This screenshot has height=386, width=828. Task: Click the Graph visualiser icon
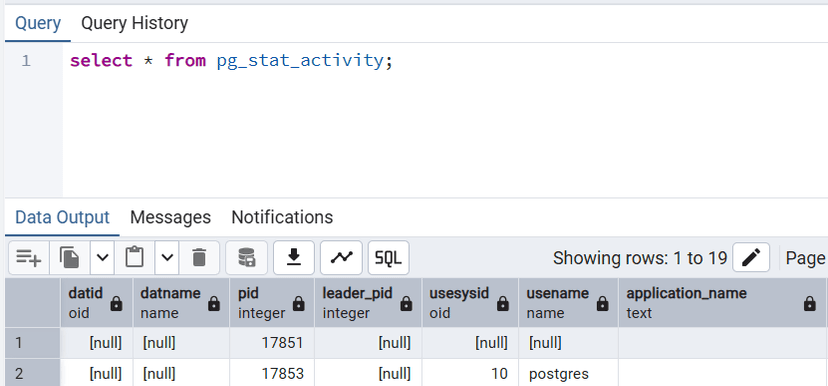click(x=341, y=258)
